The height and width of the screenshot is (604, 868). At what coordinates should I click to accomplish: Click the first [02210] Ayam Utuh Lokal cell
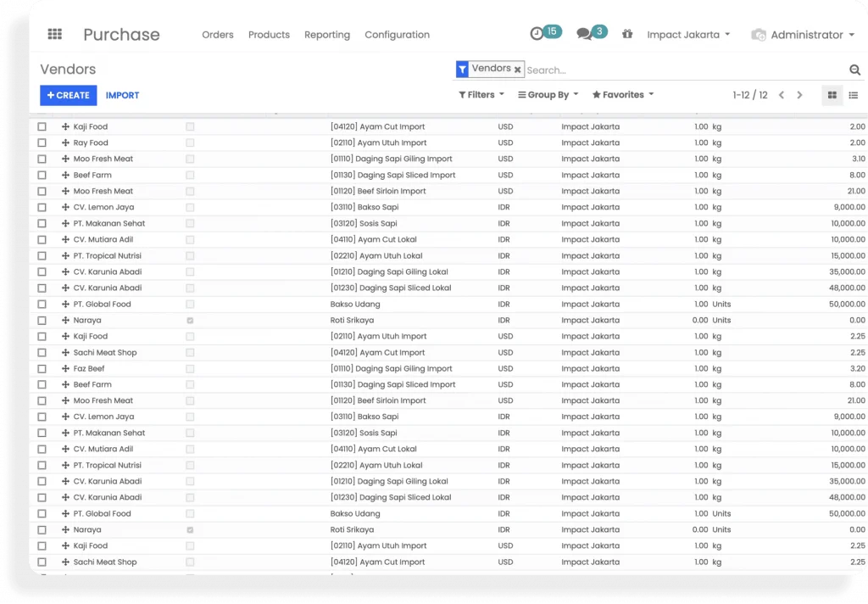tap(376, 256)
